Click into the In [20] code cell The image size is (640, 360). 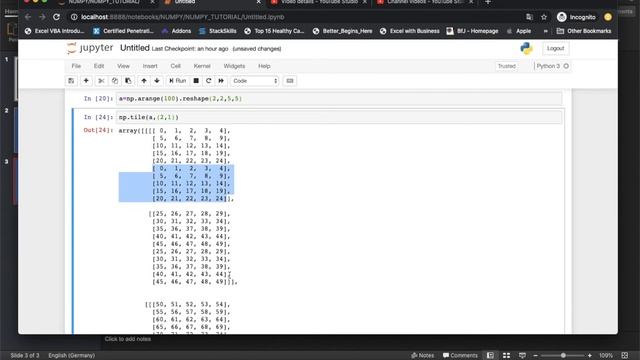(339, 99)
